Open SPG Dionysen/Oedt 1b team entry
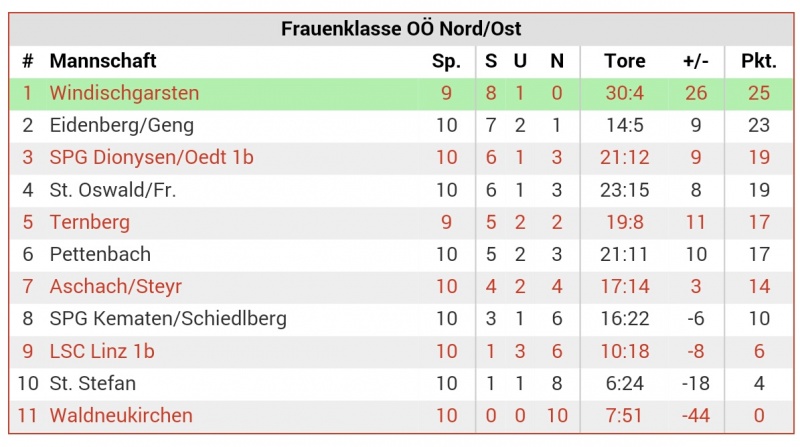 pos(152,158)
